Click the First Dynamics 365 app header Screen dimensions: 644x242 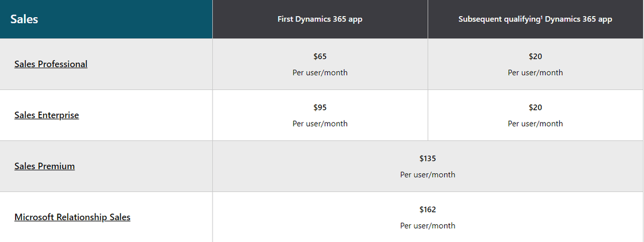coord(320,19)
